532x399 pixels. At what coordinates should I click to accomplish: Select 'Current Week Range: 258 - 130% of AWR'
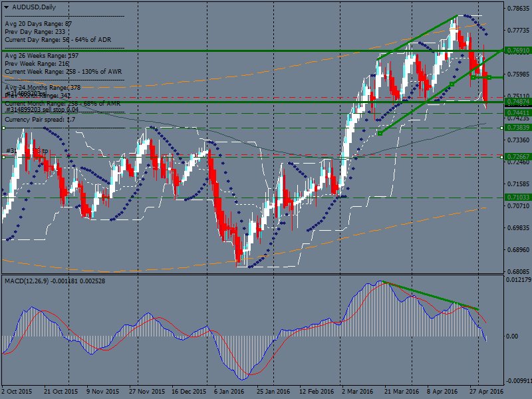click(63, 72)
